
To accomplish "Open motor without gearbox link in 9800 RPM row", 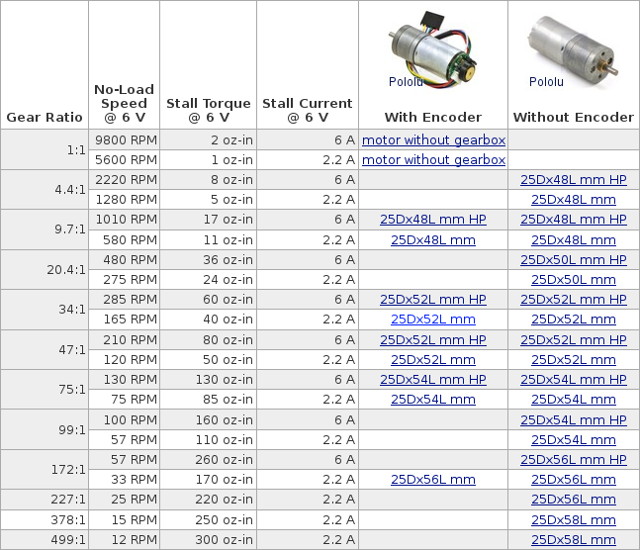I will [x=433, y=140].
